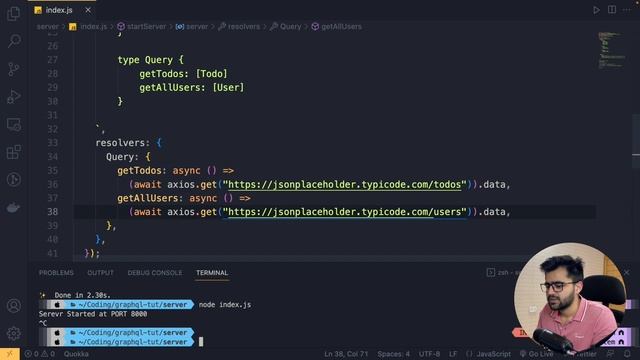Click the server breadcrumb folder
The width and height of the screenshot is (640, 360).
point(48,27)
